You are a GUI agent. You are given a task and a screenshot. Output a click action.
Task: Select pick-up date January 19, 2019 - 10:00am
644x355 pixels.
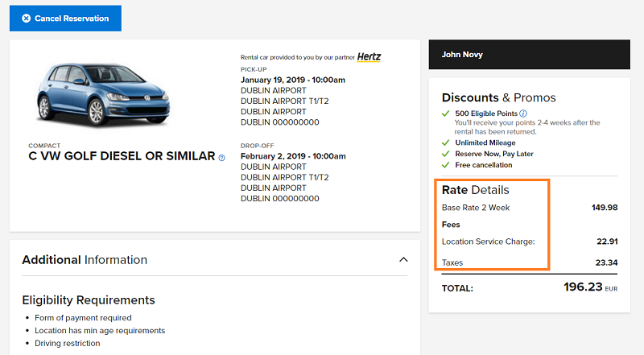[293, 80]
